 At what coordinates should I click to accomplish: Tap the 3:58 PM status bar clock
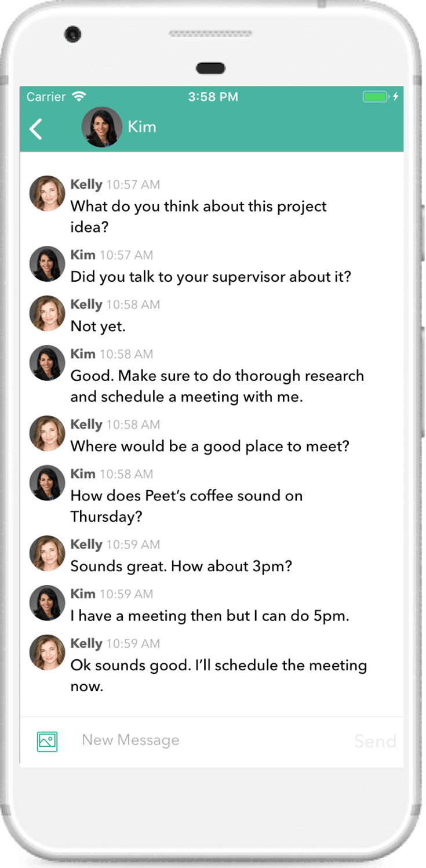[213, 97]
